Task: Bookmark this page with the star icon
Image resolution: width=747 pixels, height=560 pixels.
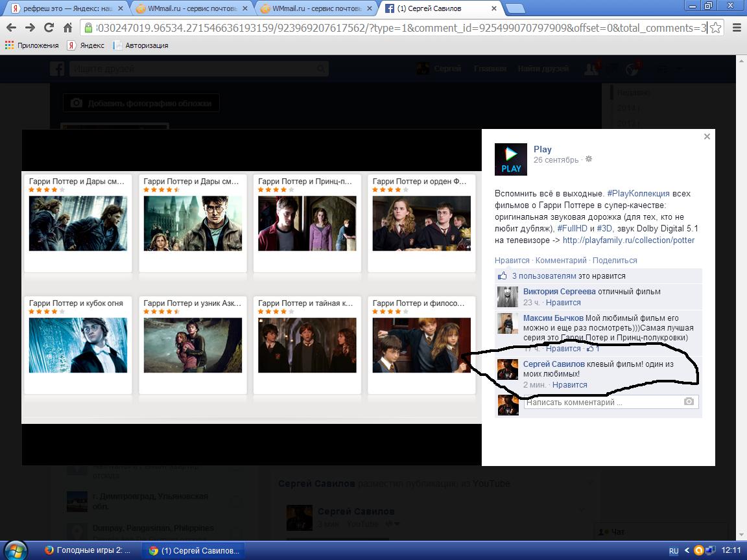Action: pyautogui.click(x=716, y=28)
